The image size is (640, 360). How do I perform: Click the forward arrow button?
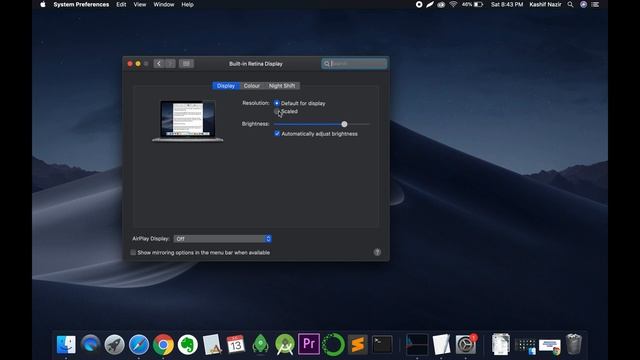tap(171, 63)
